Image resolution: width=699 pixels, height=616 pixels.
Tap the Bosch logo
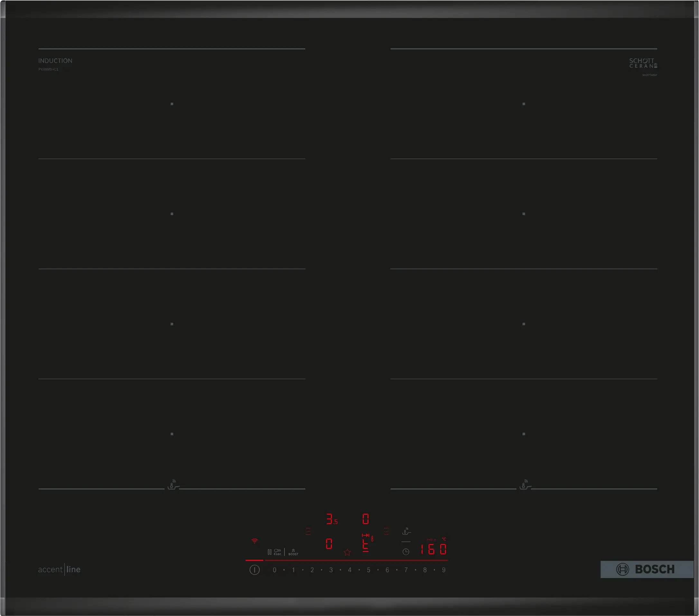pyautogui.click(x=646, y=569)
